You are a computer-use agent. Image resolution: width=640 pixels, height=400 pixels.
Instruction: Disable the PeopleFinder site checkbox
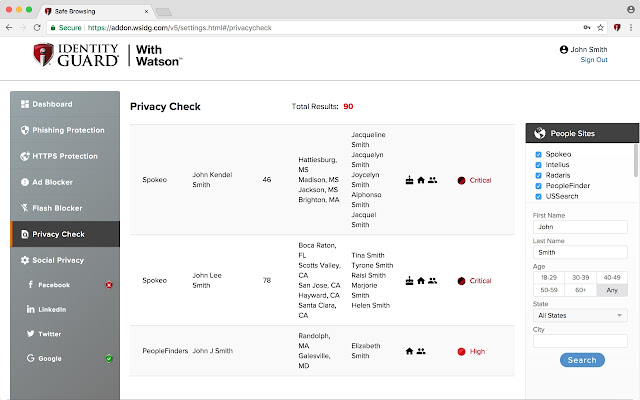point(539,185)
